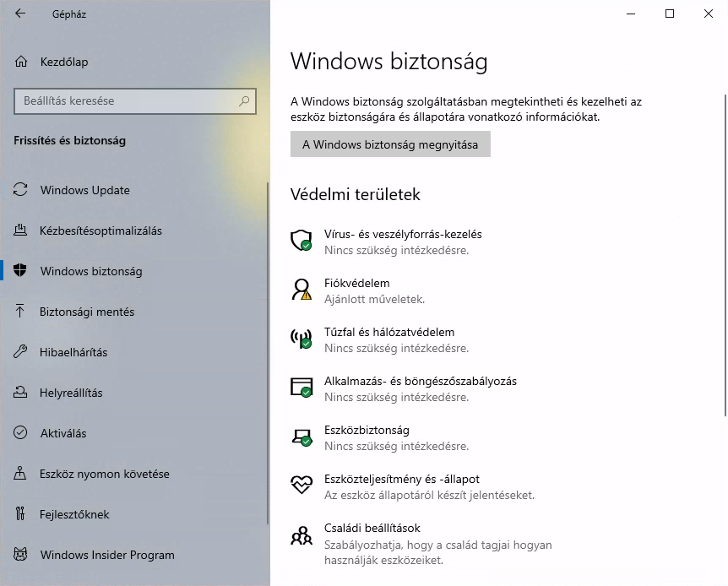
Task: Go back with the arrow icon
Action: pyautogui.click(x=20, y=14)
